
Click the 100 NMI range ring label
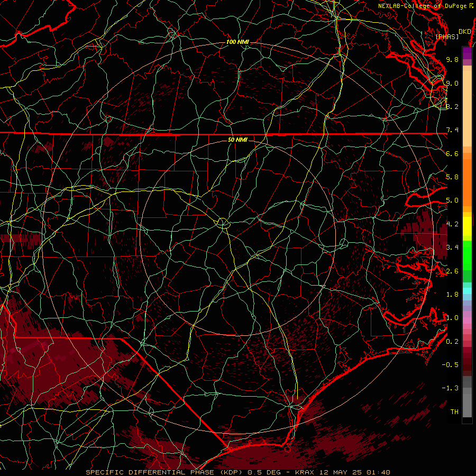tap(237, 42)
